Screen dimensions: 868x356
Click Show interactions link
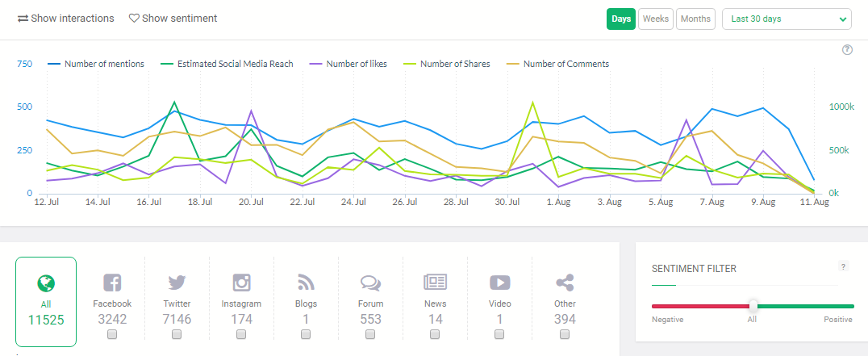(x=65, y=18)
